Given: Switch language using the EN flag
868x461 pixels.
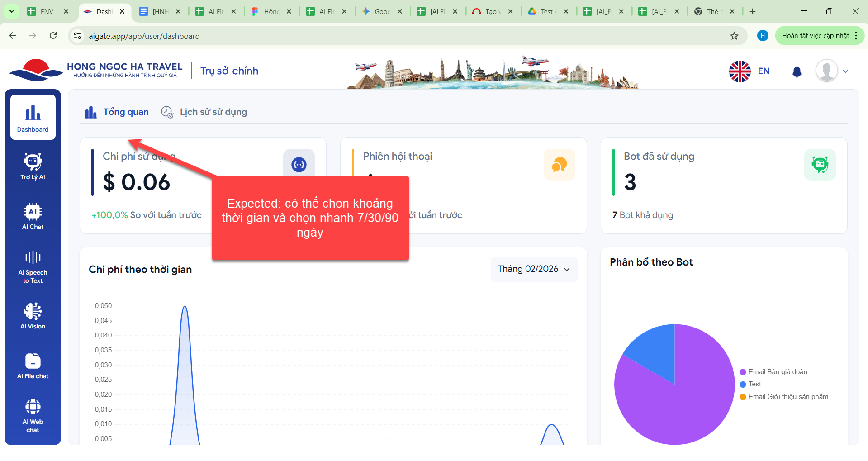Looking at the screenshot, I should 749,71.
